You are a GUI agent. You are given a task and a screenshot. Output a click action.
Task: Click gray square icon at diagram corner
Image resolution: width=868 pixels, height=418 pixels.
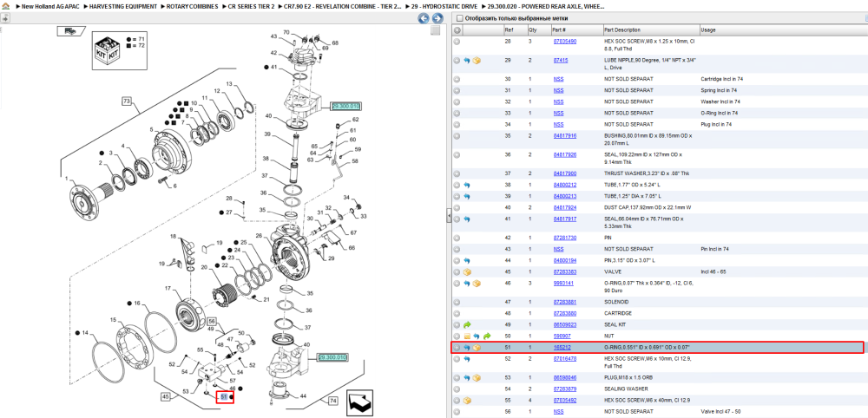tap(436, 30)
